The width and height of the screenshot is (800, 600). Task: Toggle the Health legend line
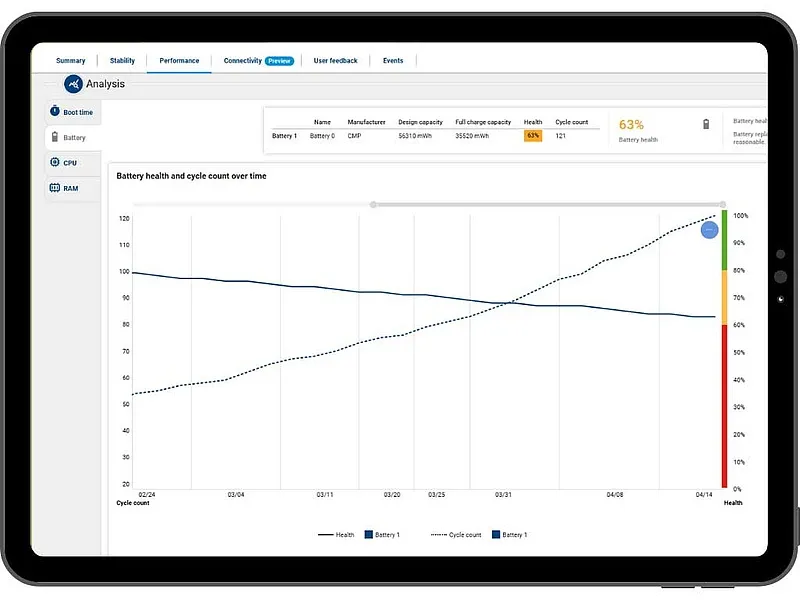(336, 535)
